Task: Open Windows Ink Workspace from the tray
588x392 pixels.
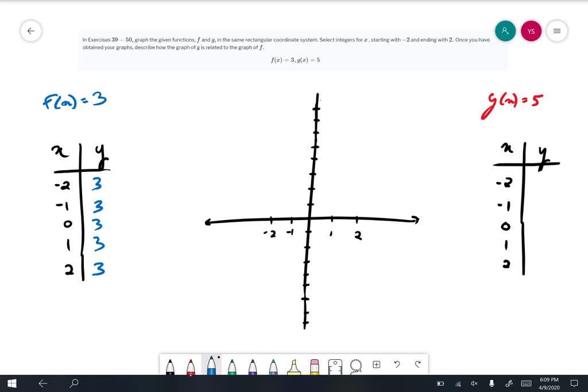Action: point(509,383)
